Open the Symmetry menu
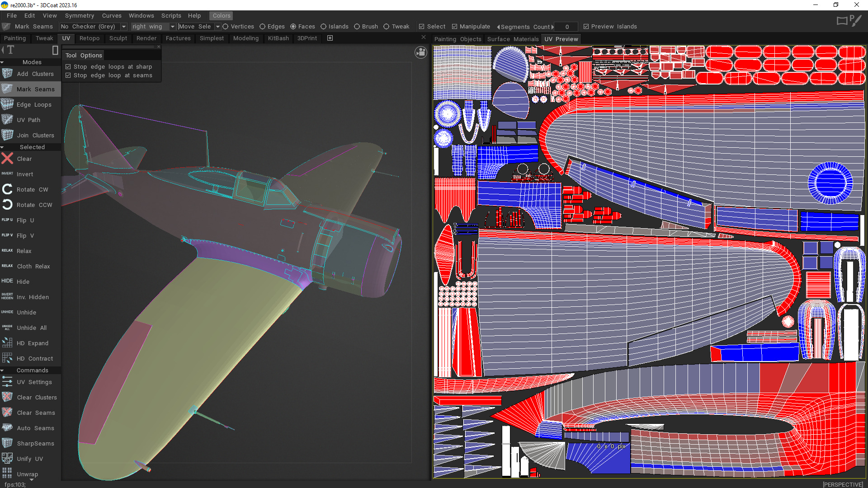The image size is (868, 488). click(80, 15)
